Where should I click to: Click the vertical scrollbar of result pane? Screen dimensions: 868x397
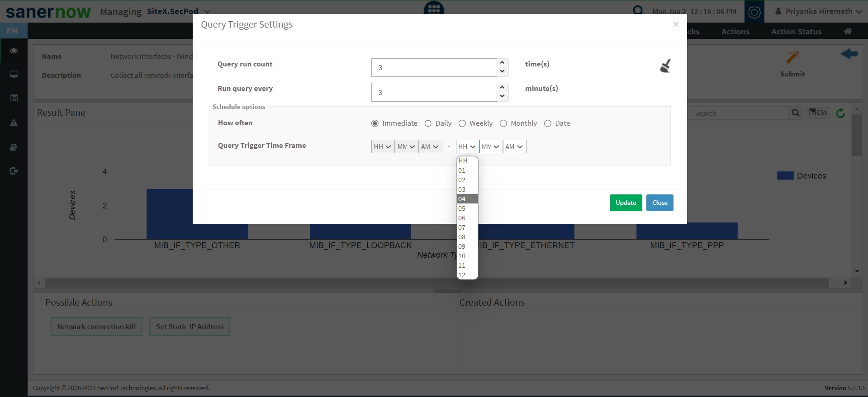857,135
